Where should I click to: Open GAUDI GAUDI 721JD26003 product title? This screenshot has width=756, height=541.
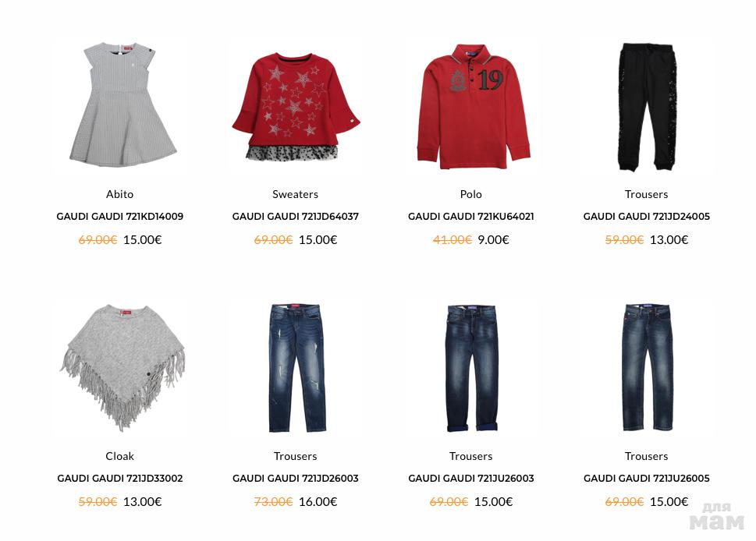click(x=295, y=479)
